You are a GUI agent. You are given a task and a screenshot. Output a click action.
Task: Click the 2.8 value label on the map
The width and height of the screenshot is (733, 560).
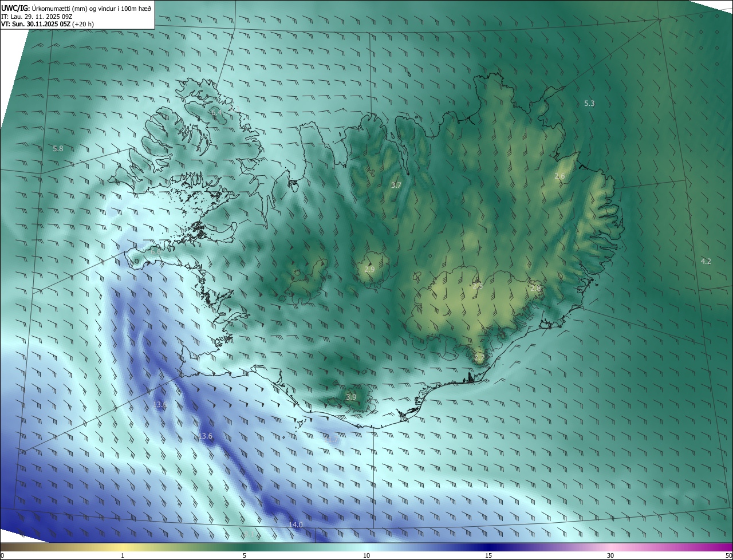535,289
